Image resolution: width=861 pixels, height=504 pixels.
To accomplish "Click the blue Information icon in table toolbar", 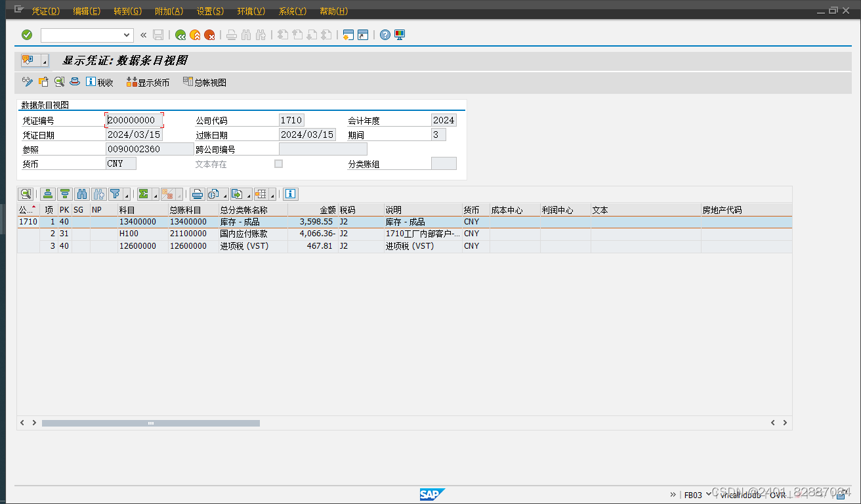I will click(291, 194).
